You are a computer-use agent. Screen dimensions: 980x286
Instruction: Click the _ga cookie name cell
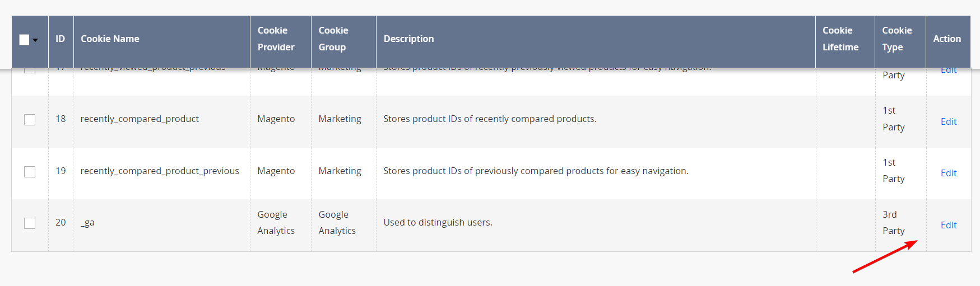coord(87,223)
